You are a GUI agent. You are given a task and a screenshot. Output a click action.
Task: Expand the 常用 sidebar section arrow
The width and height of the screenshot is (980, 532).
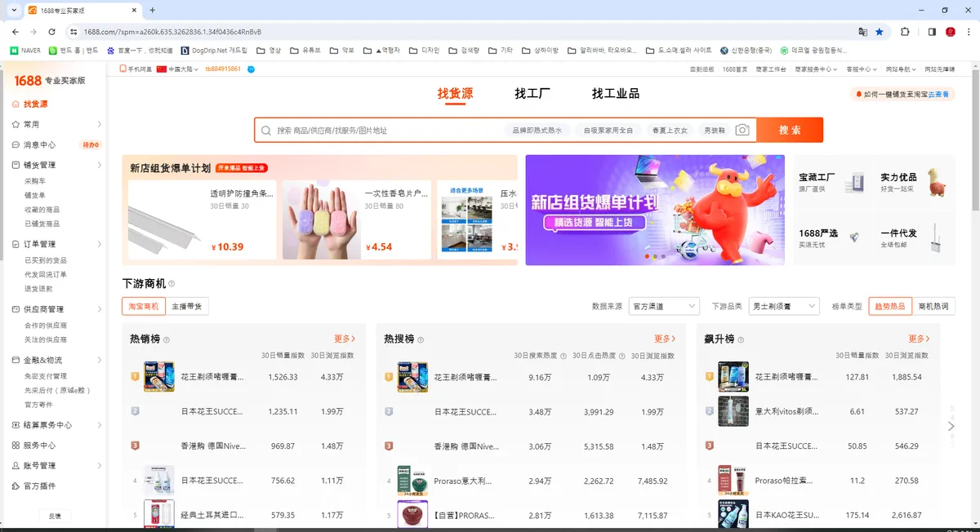100,125
